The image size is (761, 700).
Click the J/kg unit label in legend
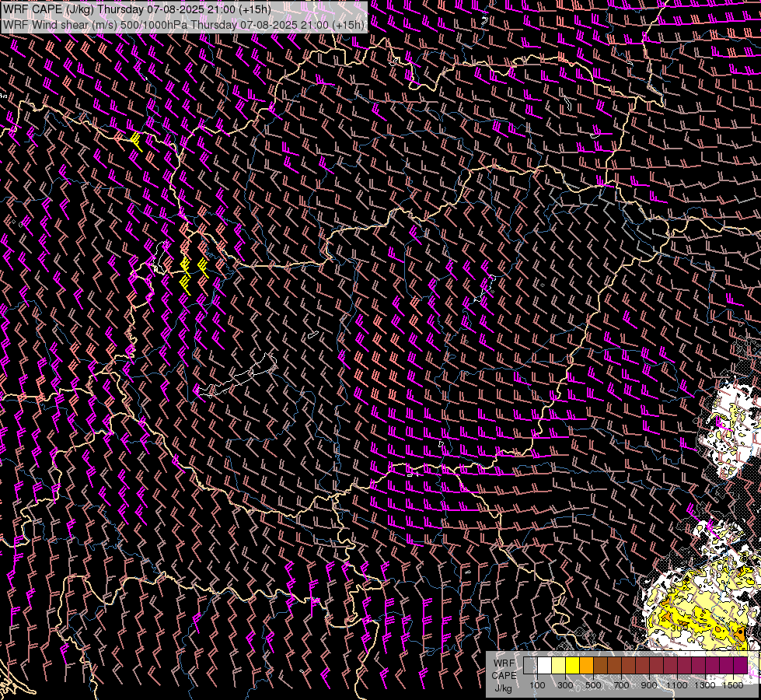point(503,688)
